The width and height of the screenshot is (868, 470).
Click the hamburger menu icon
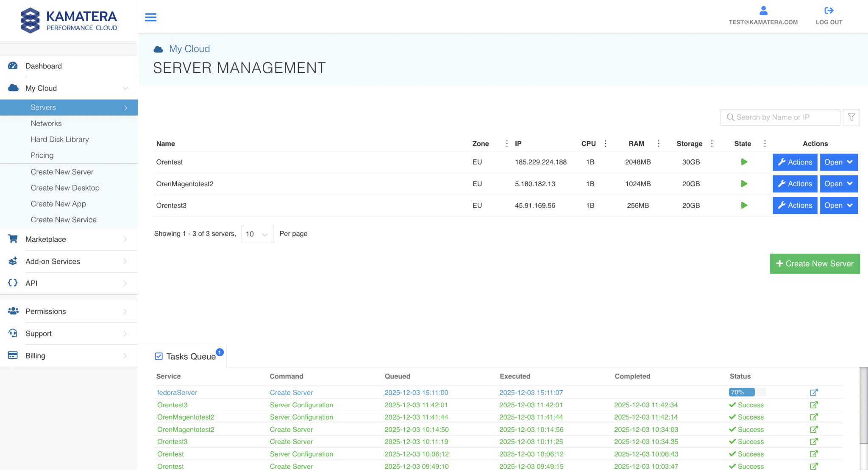tap(150, 17)
